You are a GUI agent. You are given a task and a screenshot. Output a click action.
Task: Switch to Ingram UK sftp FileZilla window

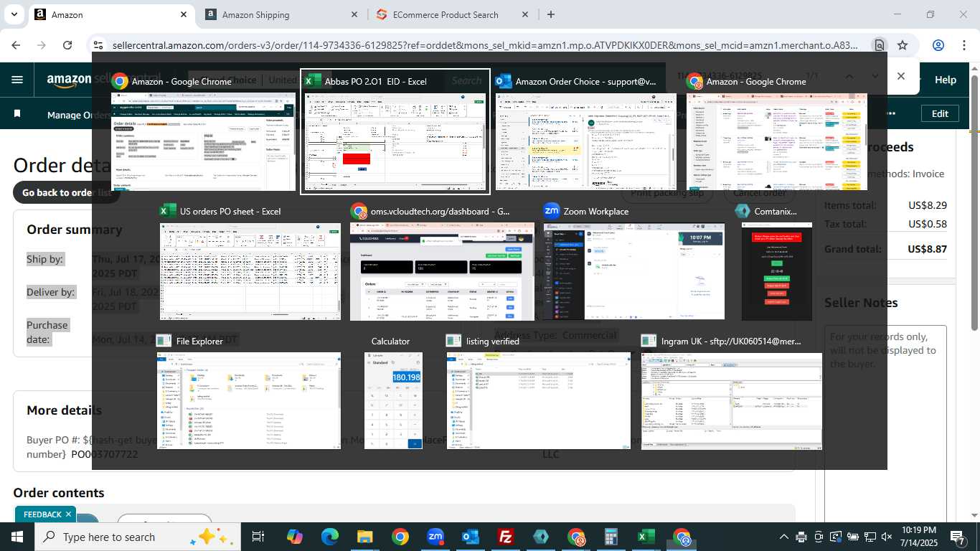pos(732,392)
